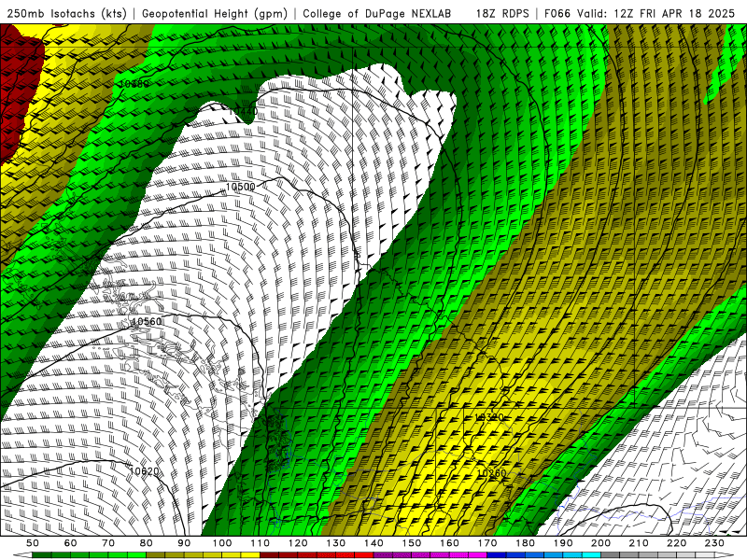Click the 140 kt color bar label
747x560 pixels.
[x=374, y=543]
